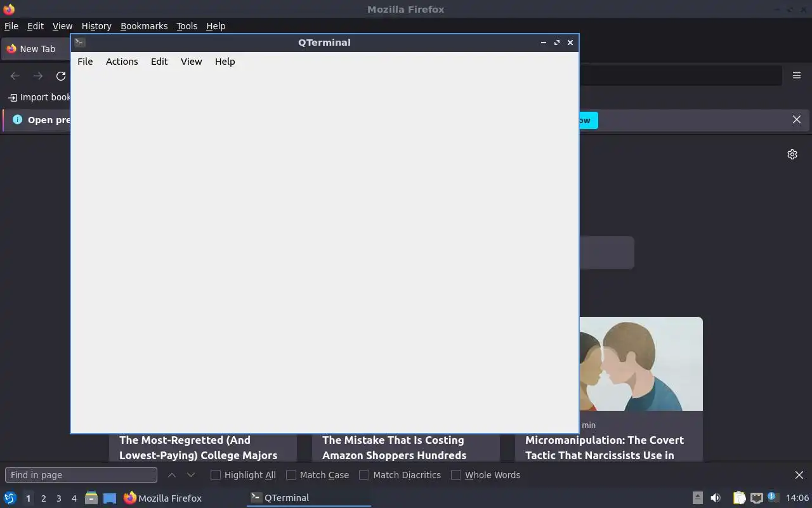Image resolution: width=812 pixels, height=508 pixels.
Task: Enable the Match Diacritics checkbox
Action: click(x=364, y=475)
